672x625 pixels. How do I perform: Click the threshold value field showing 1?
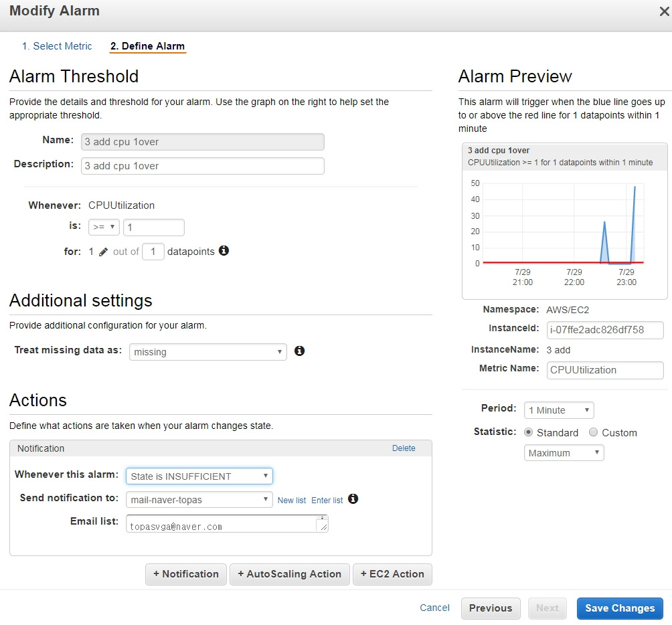point(154,228)
